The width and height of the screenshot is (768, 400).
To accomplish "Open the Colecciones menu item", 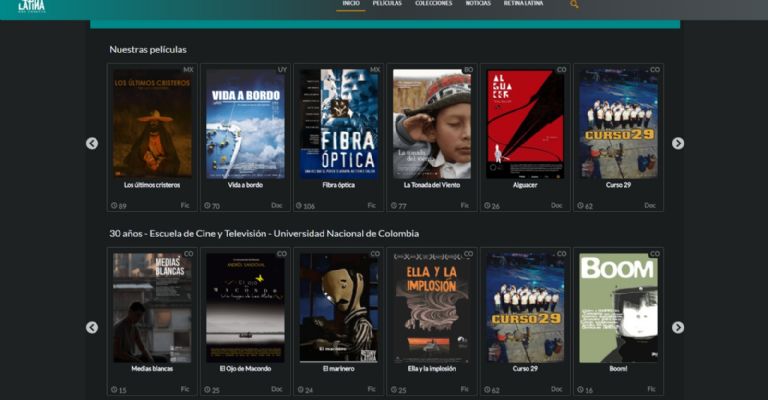I will 433,4.
